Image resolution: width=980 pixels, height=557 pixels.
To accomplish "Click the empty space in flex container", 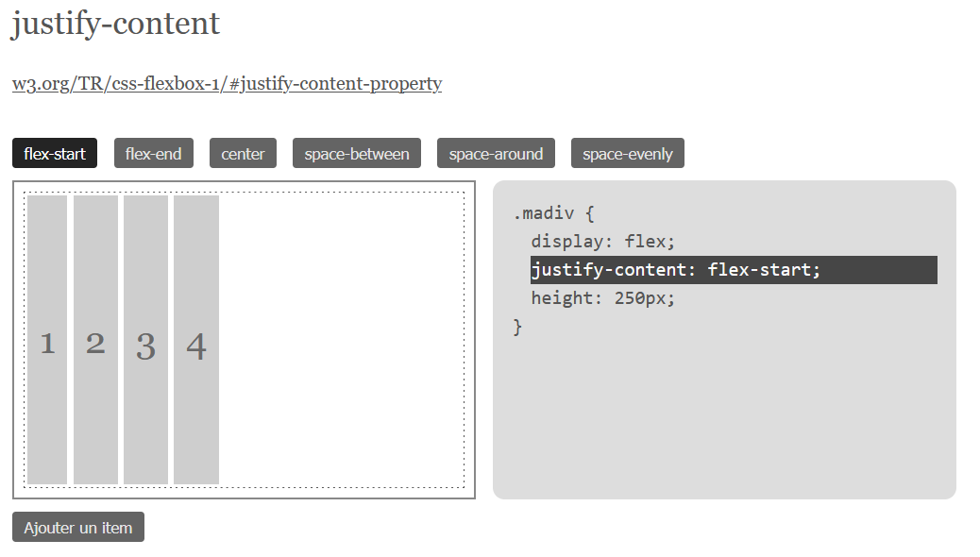I will [341, 340].
